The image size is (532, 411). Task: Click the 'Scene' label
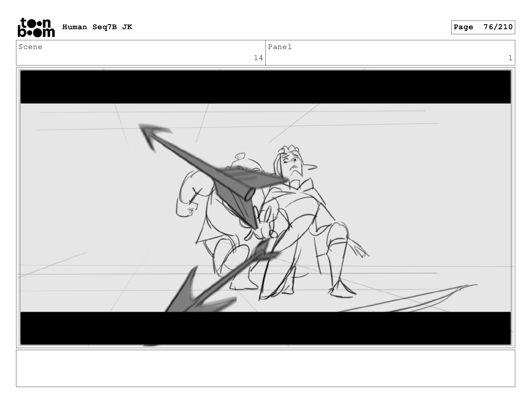pyautogui.click(x=31, y=47)
